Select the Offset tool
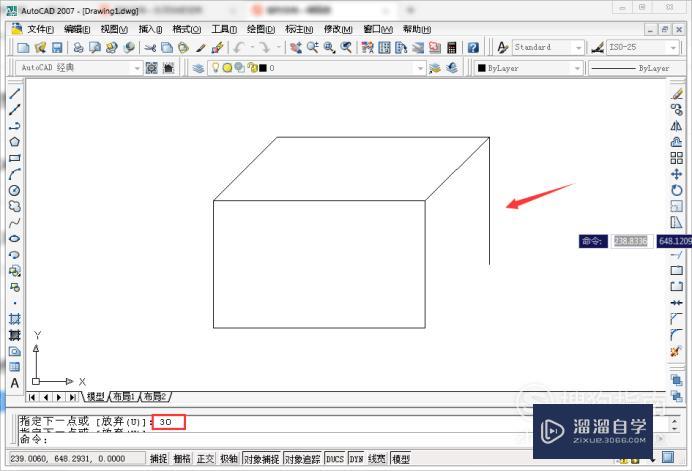Image resolution: width=692 pixels, height=471 pixels. tap(677, 142)
